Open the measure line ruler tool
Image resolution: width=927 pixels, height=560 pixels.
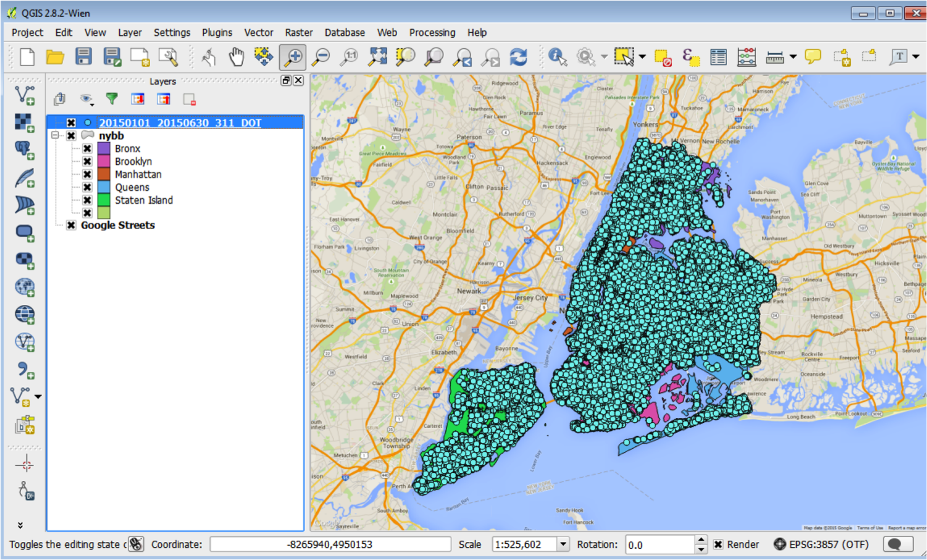point(774,57)
